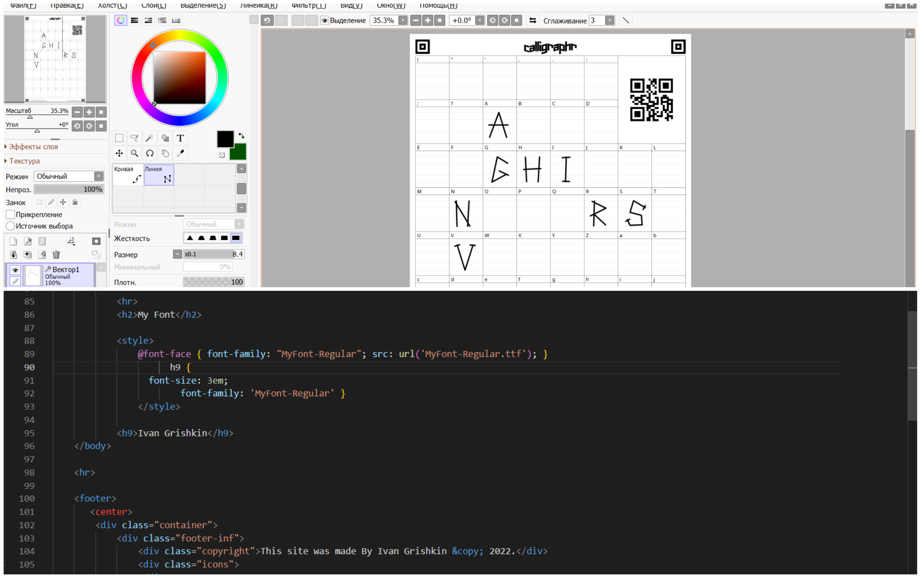Expand the Эффекты слоя section
Screen dimensions: 924x578
(31, 147)
